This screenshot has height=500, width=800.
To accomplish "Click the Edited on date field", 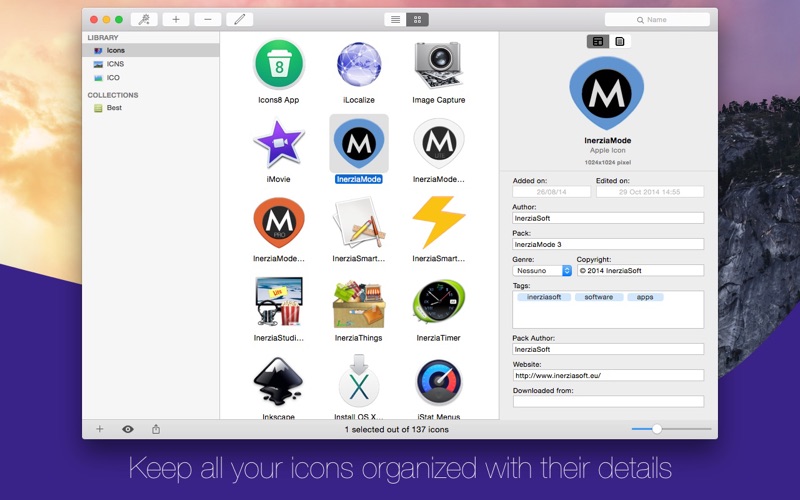I will [650, 192].
